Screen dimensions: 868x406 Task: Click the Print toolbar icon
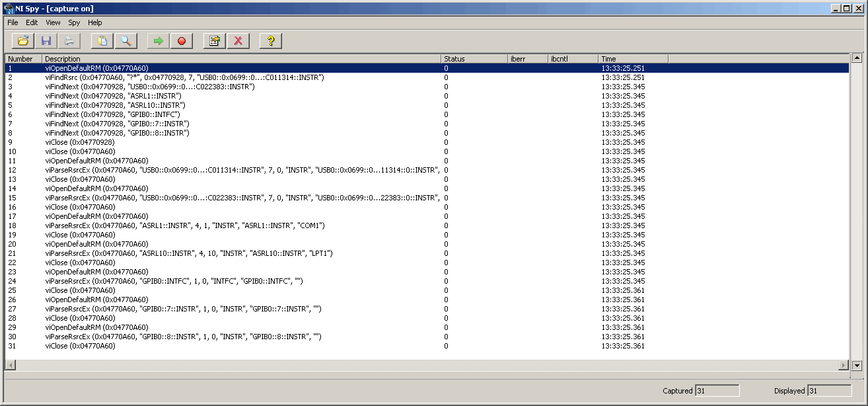click(69, 41)
